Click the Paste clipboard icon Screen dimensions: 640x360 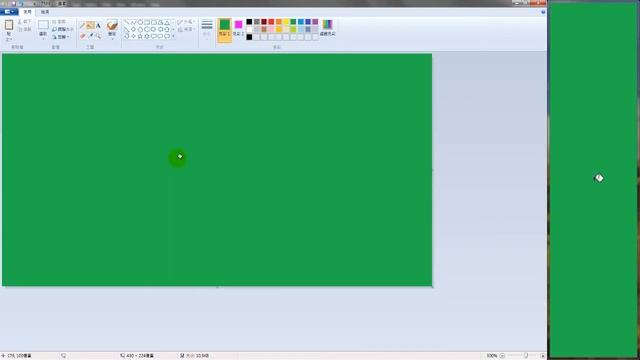click(9, 25)
